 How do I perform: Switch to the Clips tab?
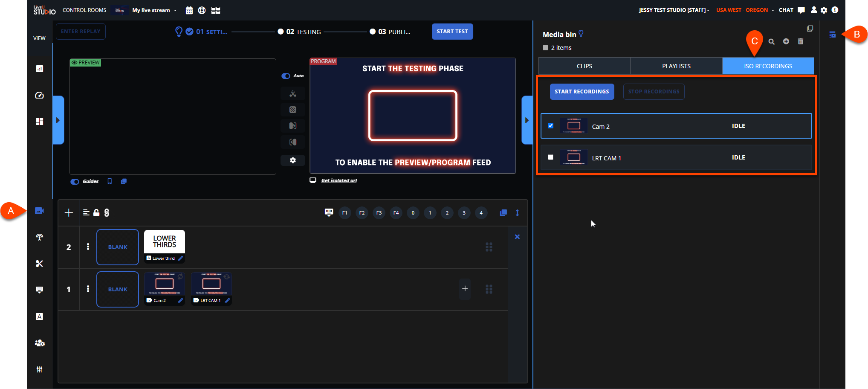click(584, 66)
